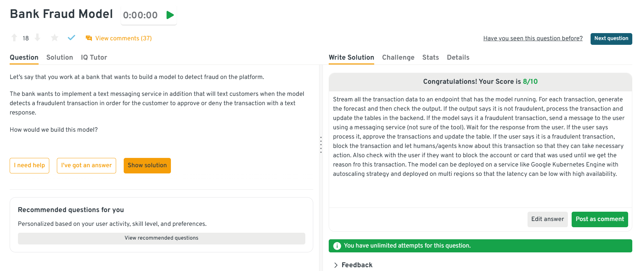Click the comments speech bubble icon
Viewport: 644px width, 271px height.
click(89, 38)
